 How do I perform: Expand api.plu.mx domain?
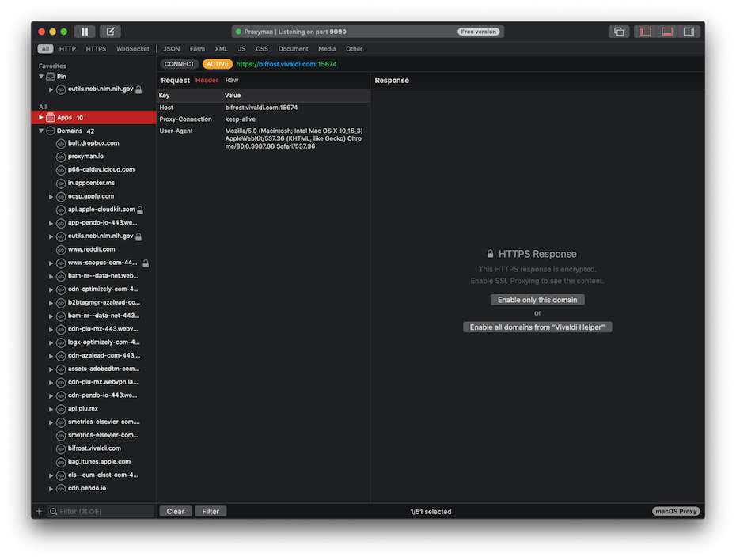coord(51,409)
